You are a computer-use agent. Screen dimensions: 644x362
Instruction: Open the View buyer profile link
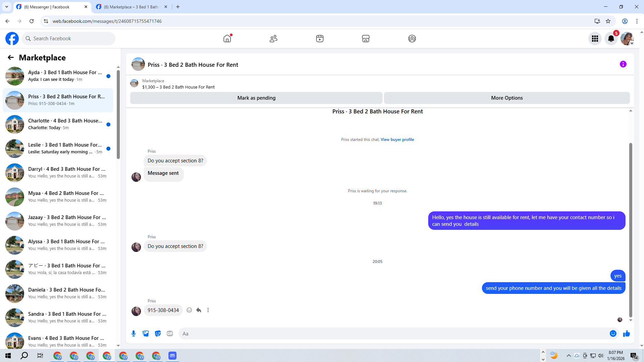[x=397, y=140]
